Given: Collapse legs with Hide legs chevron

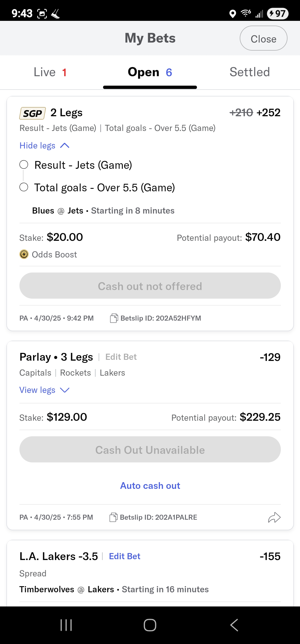Looking at the screenshot, I should [64, 145].
